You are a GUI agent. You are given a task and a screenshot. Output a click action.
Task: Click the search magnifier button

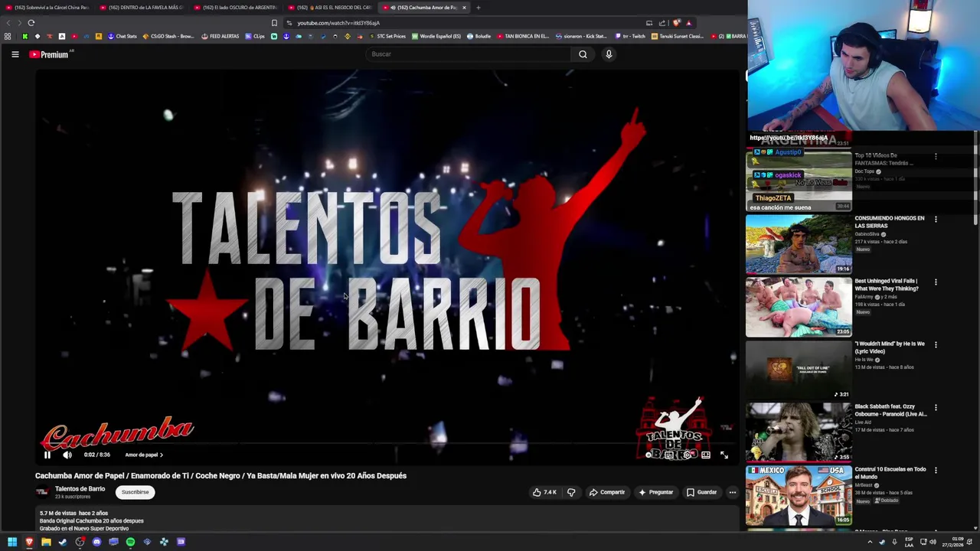point(583,54)
